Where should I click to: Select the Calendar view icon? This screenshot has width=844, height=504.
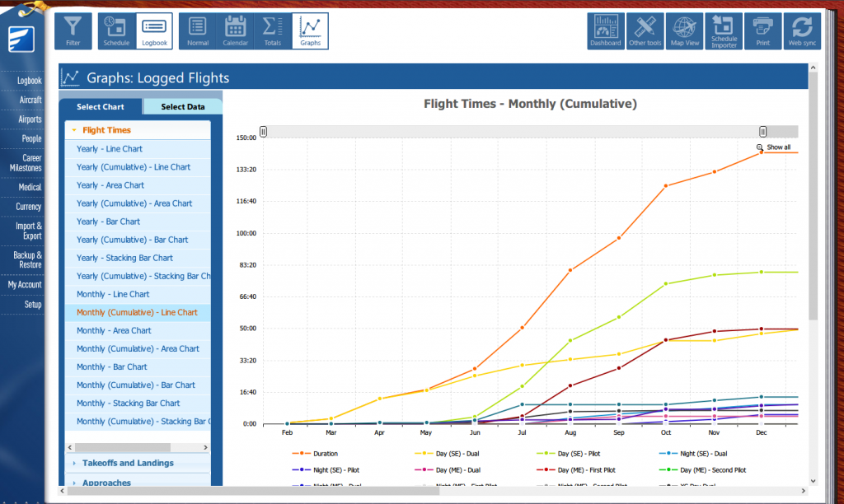236,31
